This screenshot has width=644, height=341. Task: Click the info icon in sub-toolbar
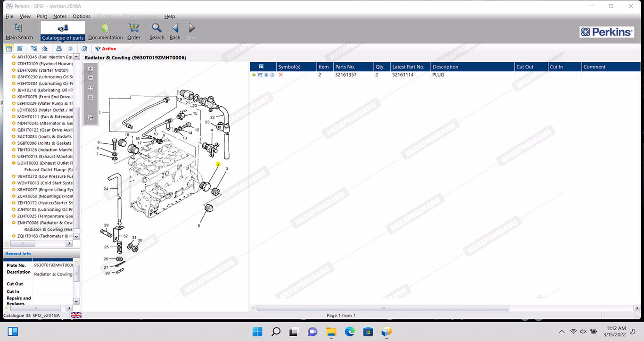(x=70, y=49)
